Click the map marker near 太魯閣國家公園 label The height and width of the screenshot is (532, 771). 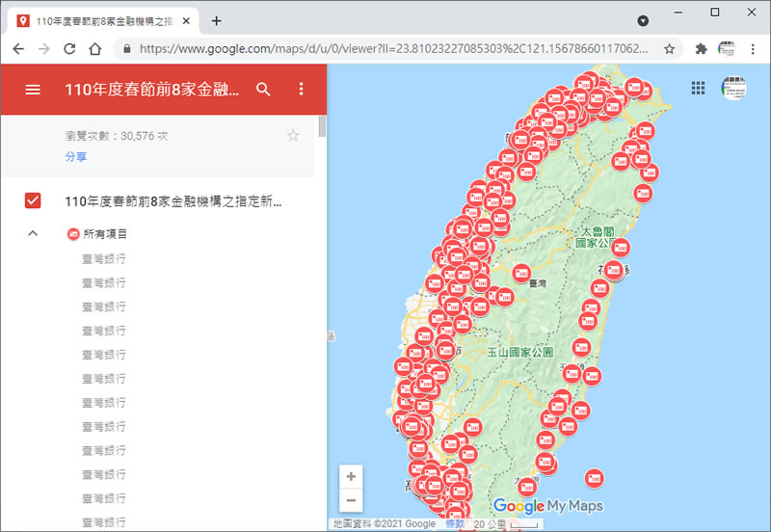(x=621, y=248)
